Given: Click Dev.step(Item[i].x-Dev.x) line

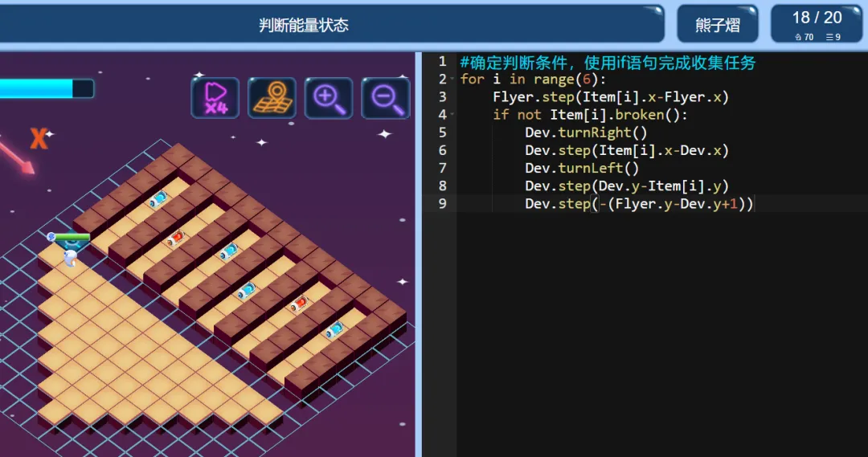Looking at the screenshot, I should coord(627,150).
